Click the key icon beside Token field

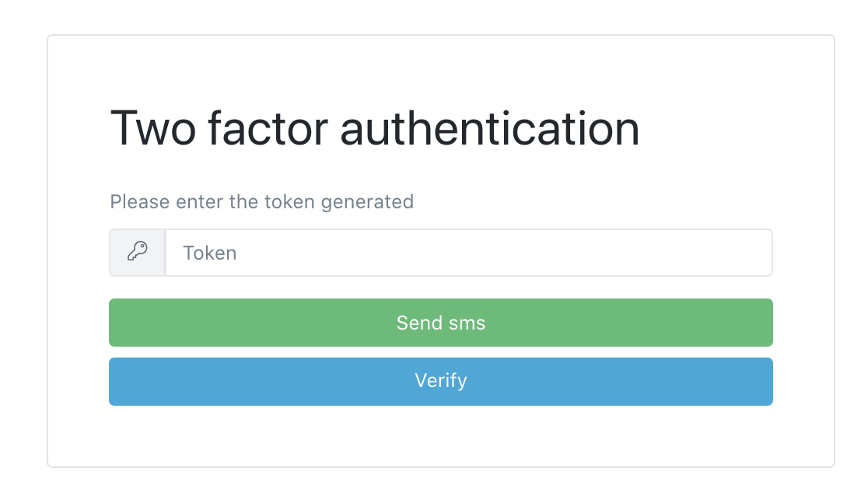138,252
